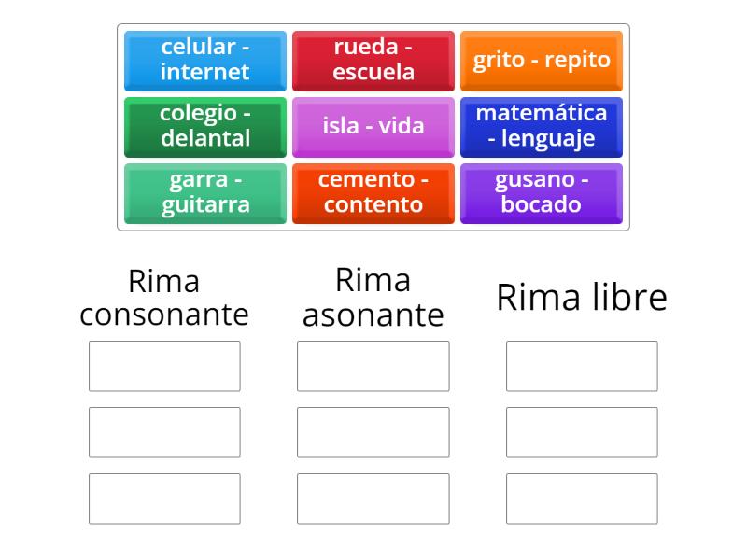Image resolution: width=747 pixels, height=560 pixels.
Task: Click the 'Rima libre' column header
Action: [x=581, y=298]
